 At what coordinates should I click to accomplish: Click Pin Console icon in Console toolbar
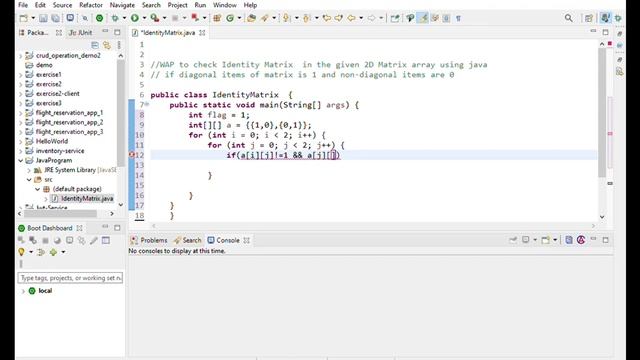point(513,240)
